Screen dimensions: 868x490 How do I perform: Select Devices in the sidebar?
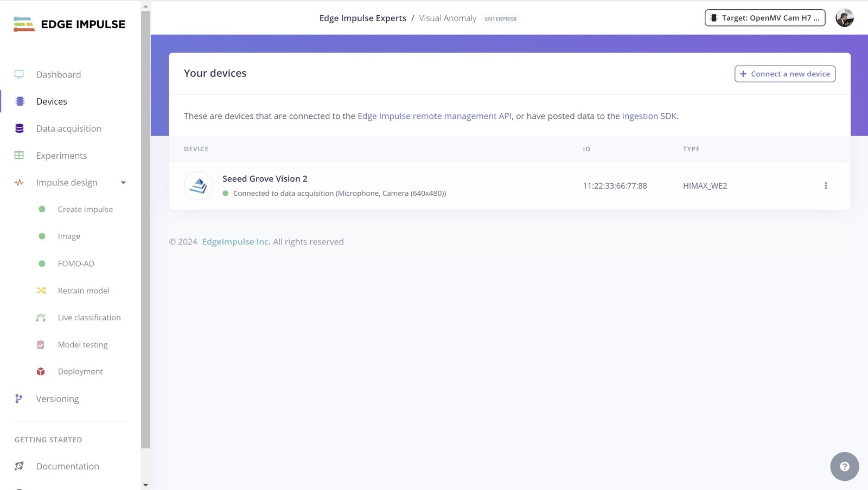click(52, 101)
